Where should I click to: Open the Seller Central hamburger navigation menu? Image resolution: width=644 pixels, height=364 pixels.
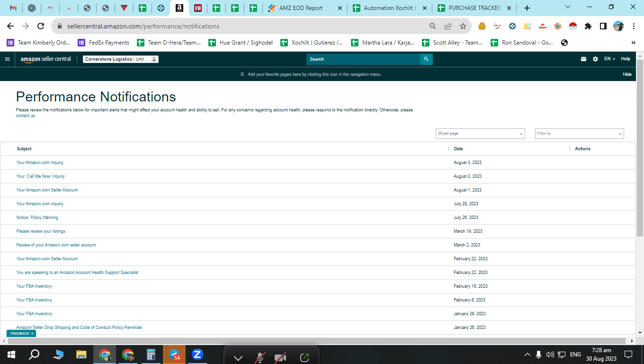tap(7, 59)
